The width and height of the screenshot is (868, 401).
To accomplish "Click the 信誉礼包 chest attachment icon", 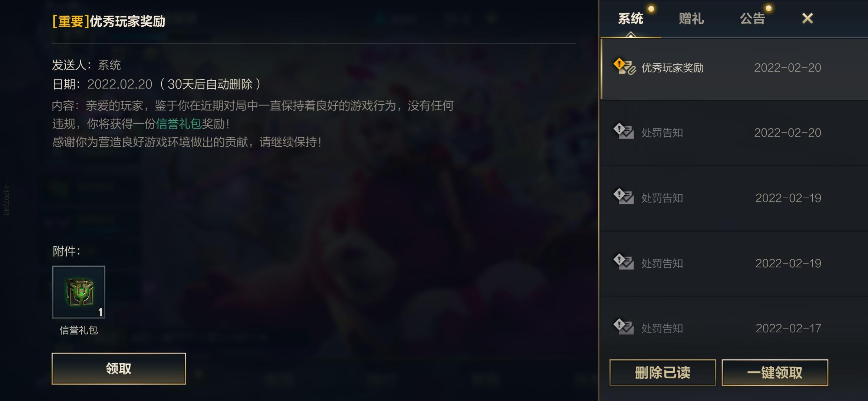I will (x=79, y=292).
